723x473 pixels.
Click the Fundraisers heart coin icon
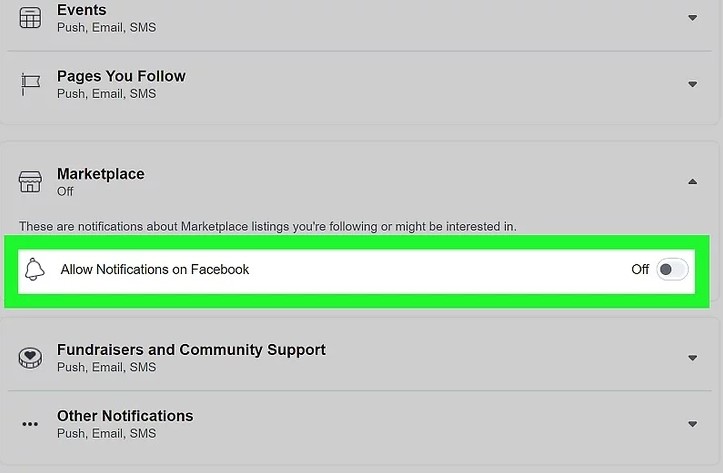pos(30,357)
